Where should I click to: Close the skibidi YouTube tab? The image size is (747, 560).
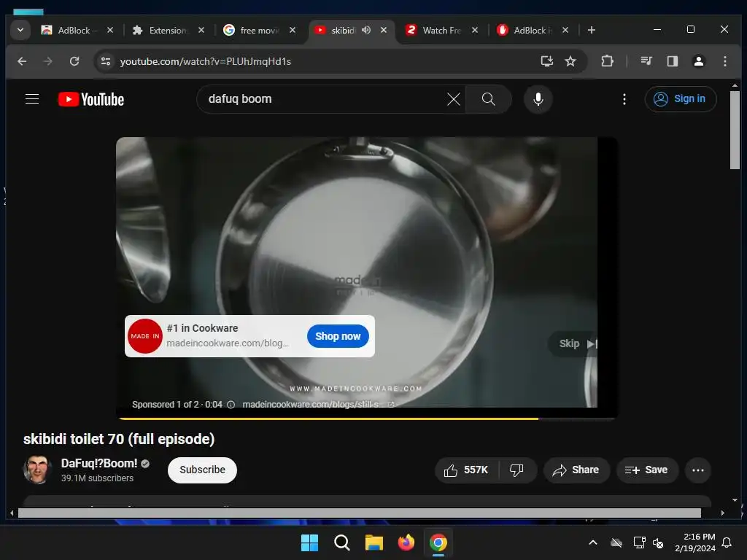pyautogui.click(x=384, y=30)
